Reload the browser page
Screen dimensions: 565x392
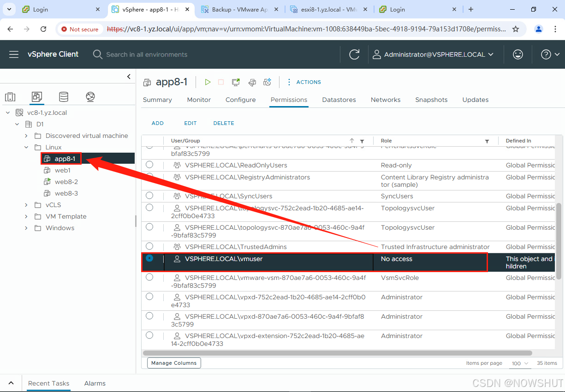pos(43,29)
